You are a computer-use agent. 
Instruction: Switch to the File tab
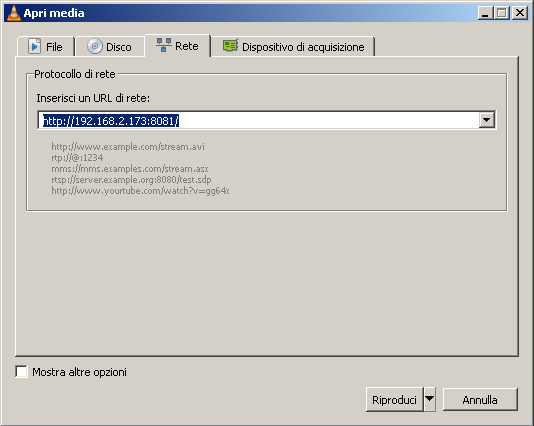pos(46,46)
